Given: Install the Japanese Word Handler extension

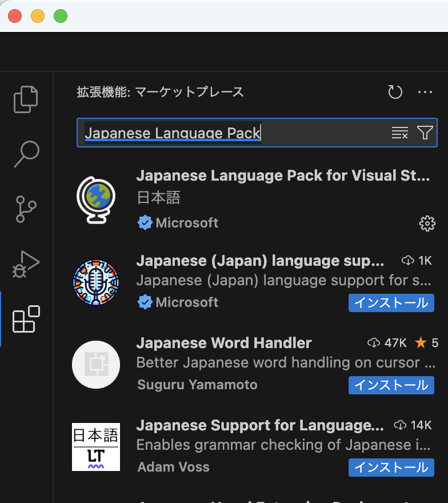Looking at the screenshot, I should click(391, 385).
